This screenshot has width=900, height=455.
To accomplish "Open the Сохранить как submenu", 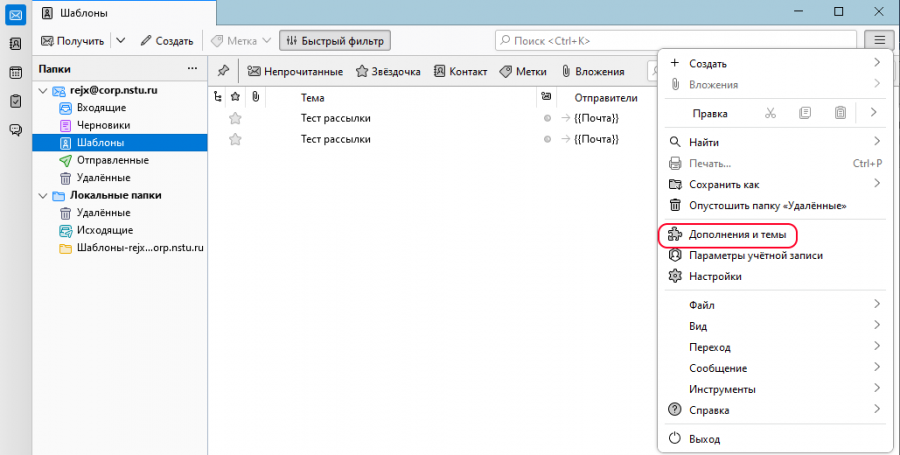I will [775, 184].
